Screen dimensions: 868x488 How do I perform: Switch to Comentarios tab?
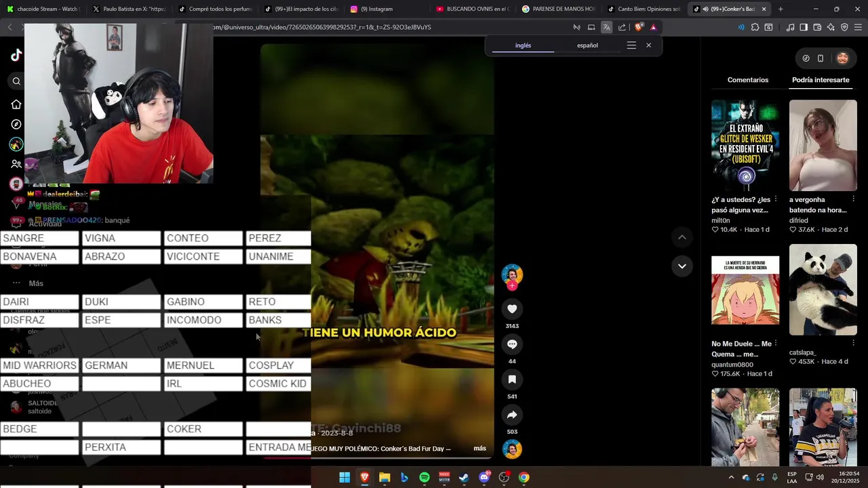coord(748,80)
